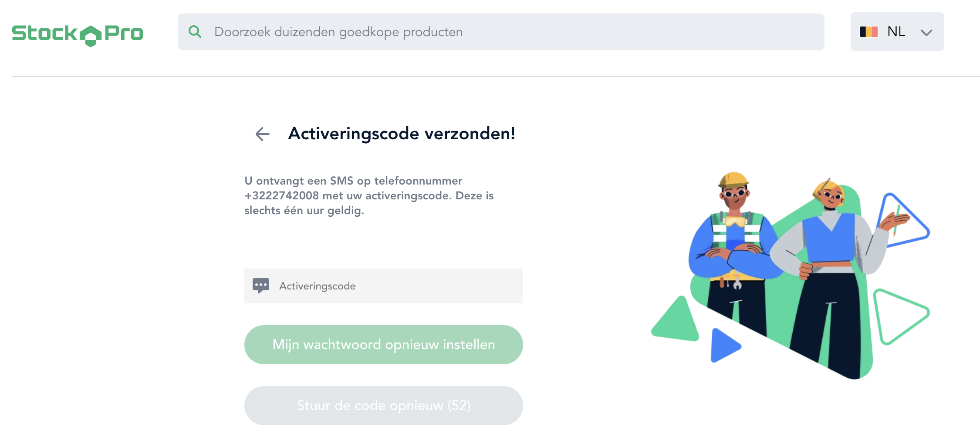Click the NL language label
This screenshot has height=437, width=980.
pos(896,32)
